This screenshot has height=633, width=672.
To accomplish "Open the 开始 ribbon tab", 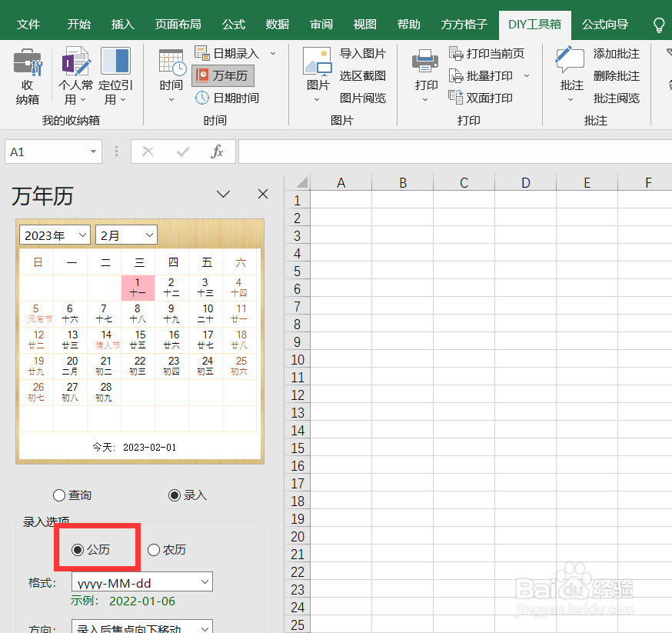I will click(x=78, y=24).
